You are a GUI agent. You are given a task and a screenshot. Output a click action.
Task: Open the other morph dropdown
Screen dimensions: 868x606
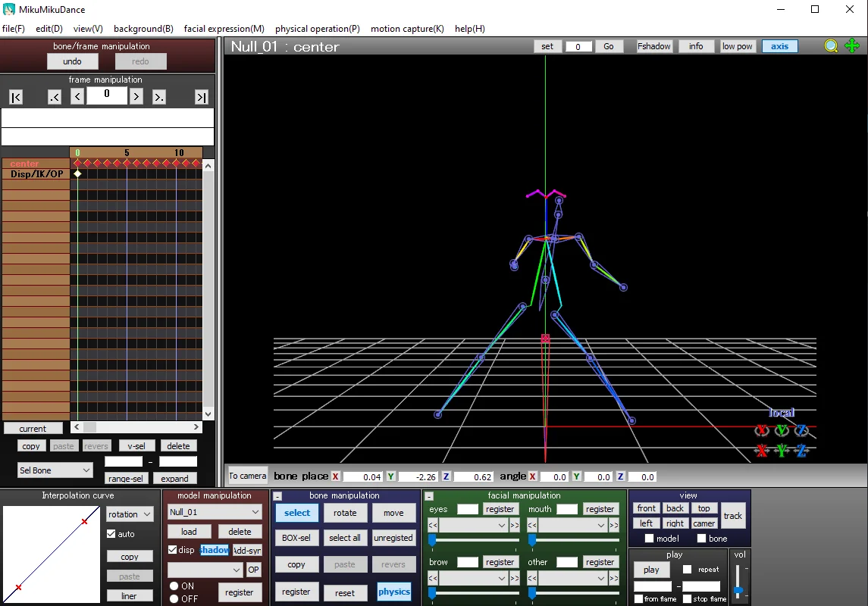coord(572,579)
